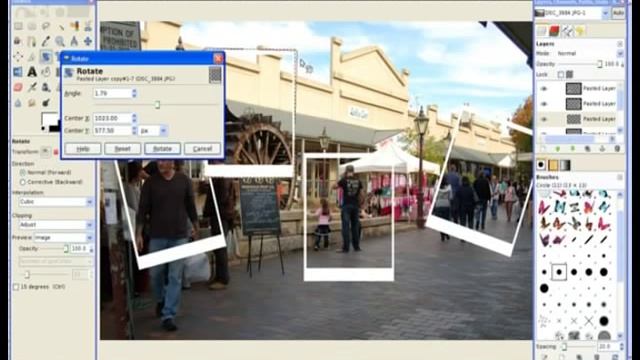
Task: Delete the selected layer
Action: tap(617, 149)
